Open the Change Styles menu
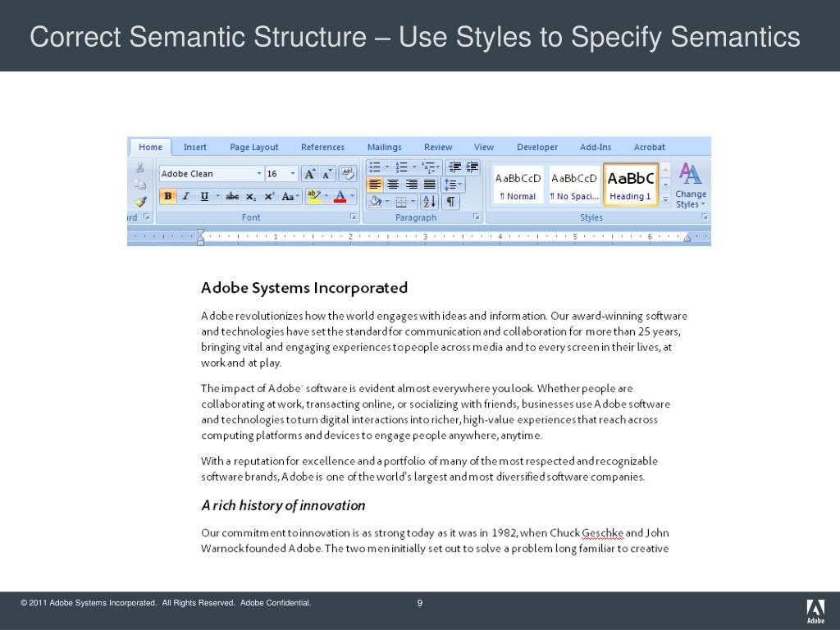 [691, 185]
